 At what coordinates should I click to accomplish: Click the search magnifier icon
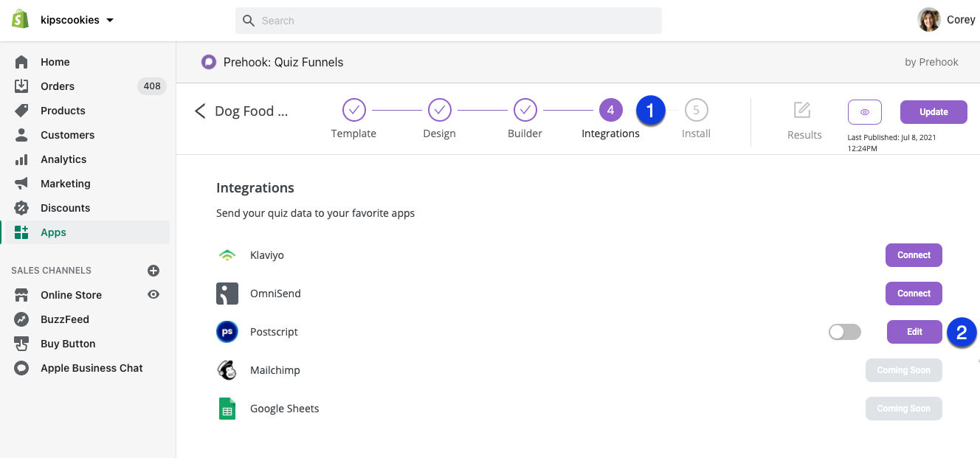click(249, 21)
